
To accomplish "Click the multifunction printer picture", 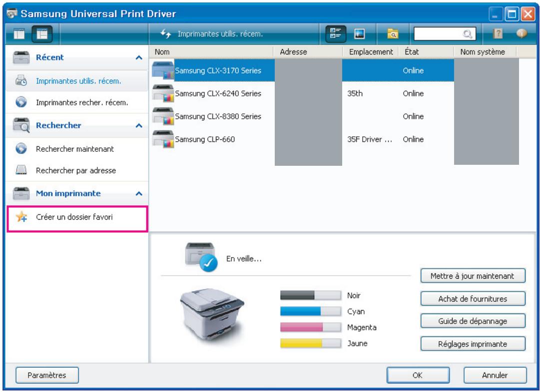I will click(x=212, y=316).
